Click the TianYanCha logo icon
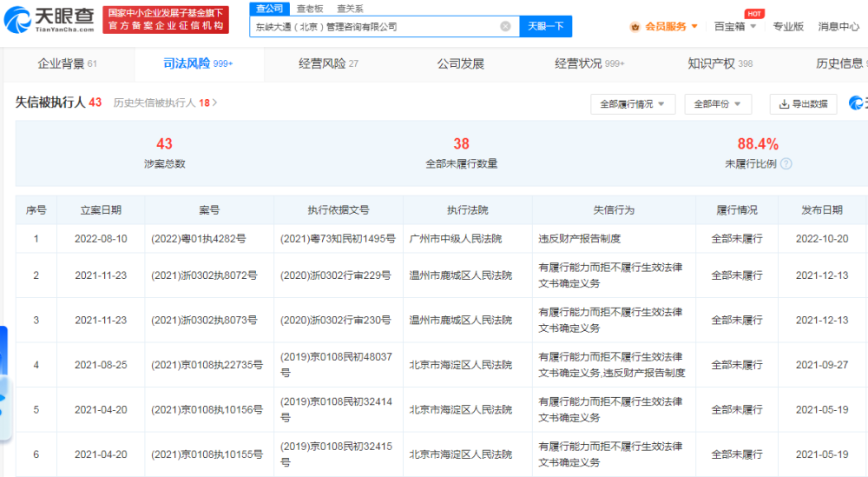This screenshot has height=477, width=868. [17, 20]
